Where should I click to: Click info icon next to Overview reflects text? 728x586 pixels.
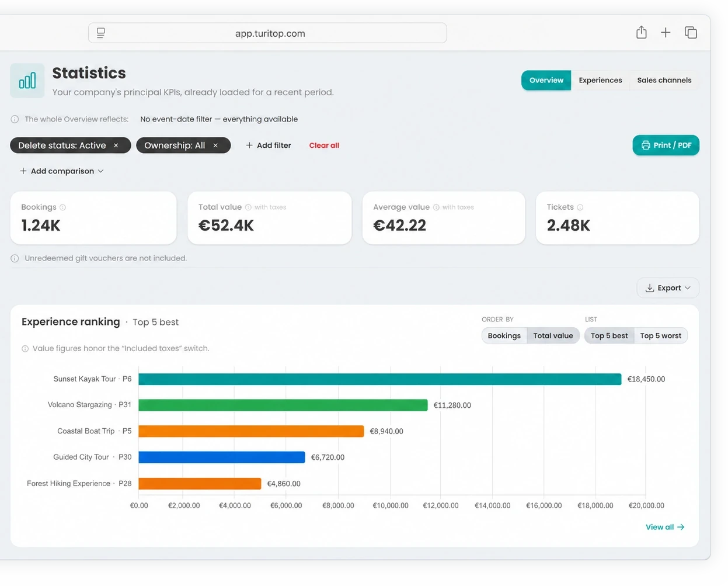(x=15, y=119)
